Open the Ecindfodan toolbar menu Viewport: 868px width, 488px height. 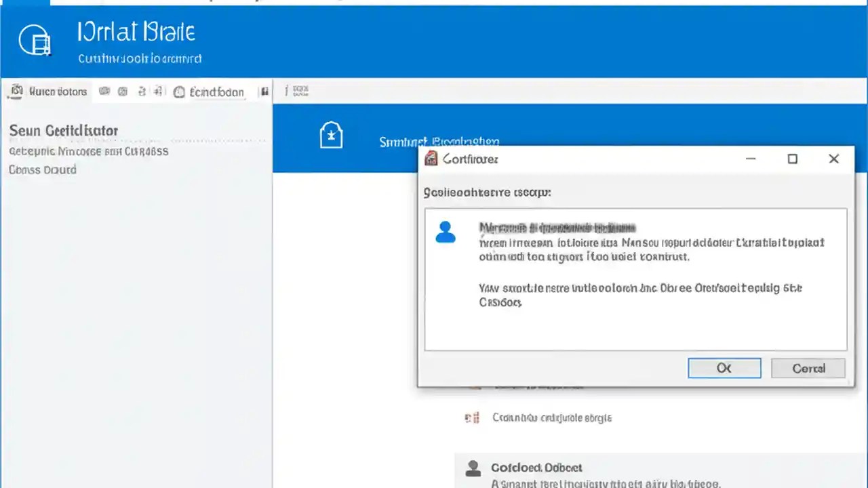tap(216, 91)
